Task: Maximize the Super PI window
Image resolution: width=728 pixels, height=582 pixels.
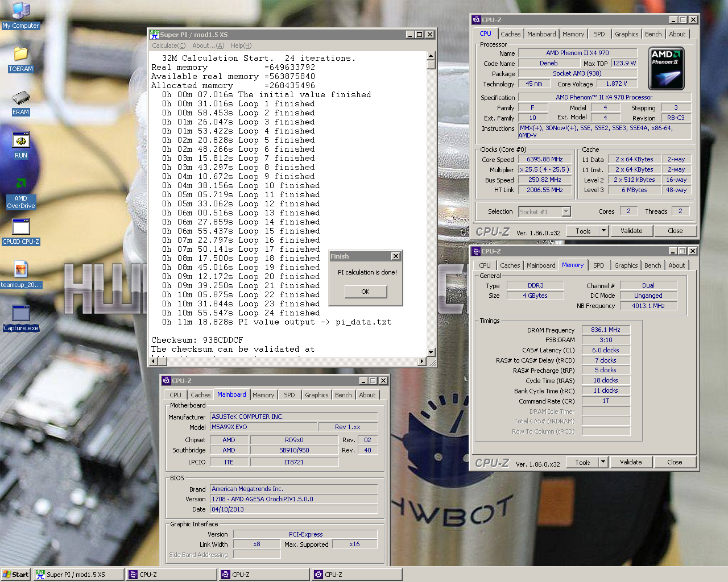Action: (x=420, y=34)
